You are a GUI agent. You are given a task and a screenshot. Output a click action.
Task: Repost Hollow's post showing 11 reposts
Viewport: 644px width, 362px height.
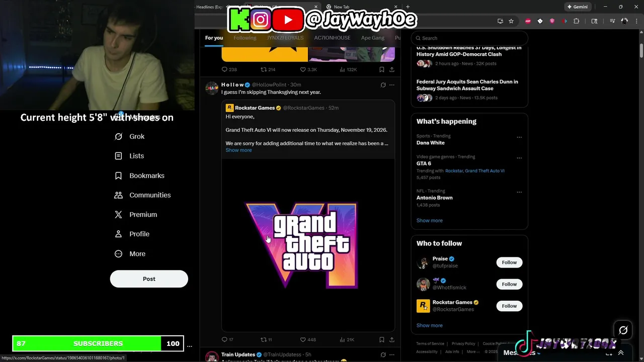click(266, 340)
